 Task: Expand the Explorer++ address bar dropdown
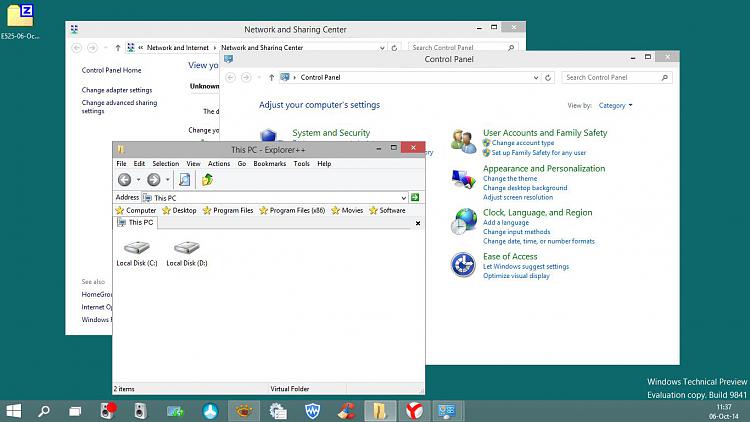tap(404, 198)
